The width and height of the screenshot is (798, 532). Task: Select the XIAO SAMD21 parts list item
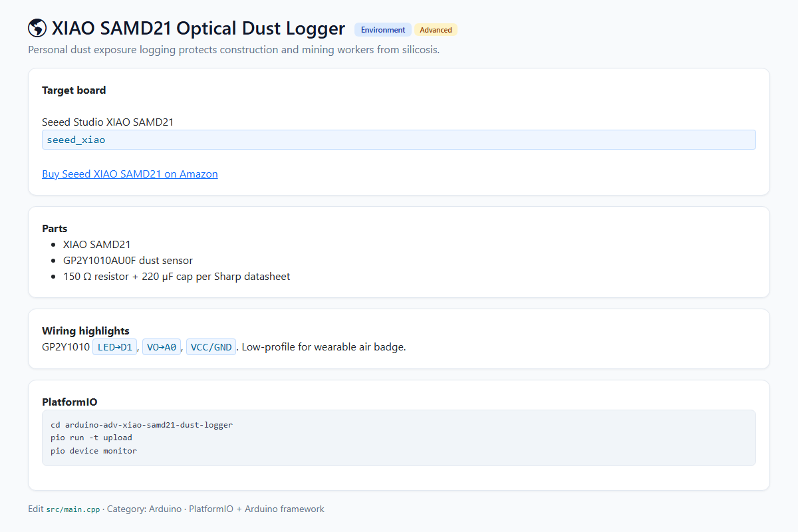97,245
